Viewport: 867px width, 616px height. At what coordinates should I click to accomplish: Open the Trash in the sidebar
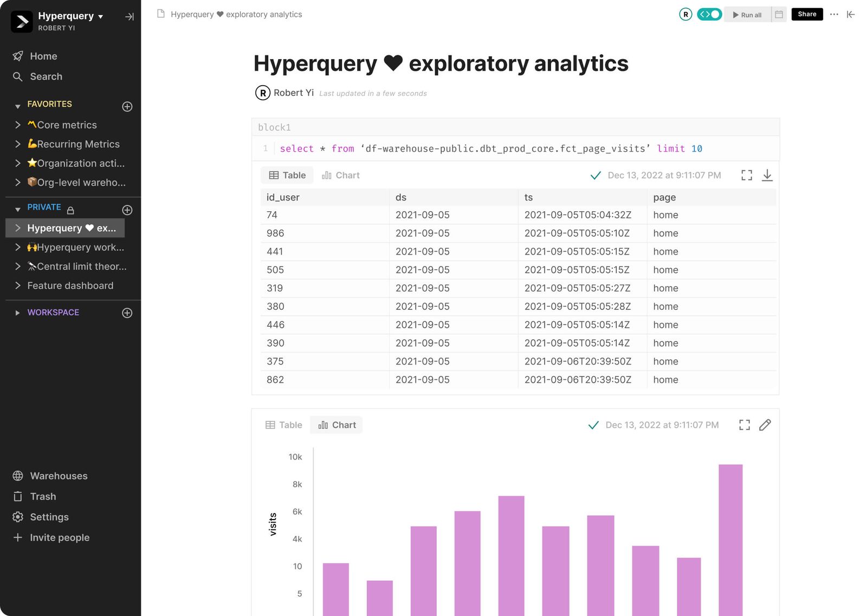click(x=42, y=496)
